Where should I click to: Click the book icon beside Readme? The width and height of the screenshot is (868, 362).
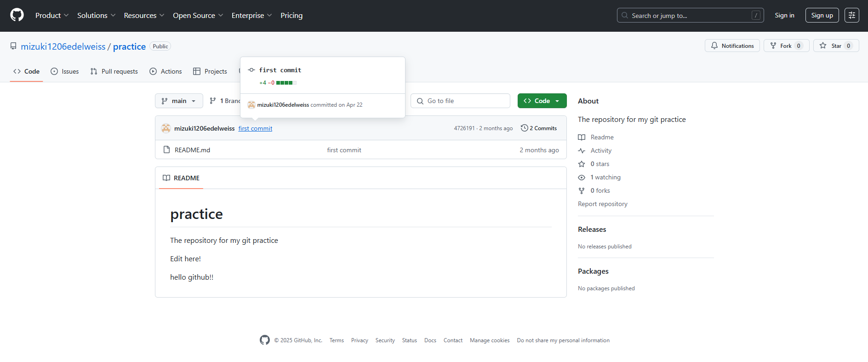point(582,137)
